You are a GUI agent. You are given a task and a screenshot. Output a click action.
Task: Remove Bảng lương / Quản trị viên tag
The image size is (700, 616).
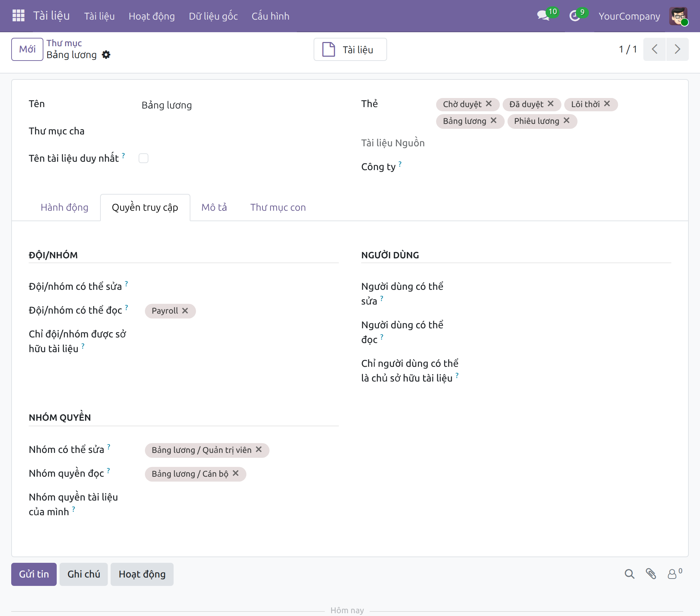tap(259, 450)
